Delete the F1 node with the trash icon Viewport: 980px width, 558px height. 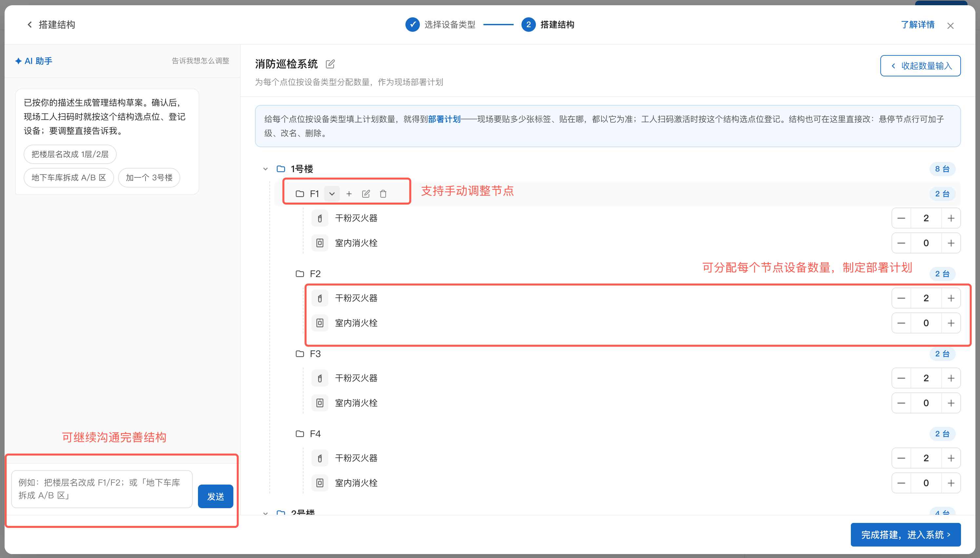click(x=383, y=194)
